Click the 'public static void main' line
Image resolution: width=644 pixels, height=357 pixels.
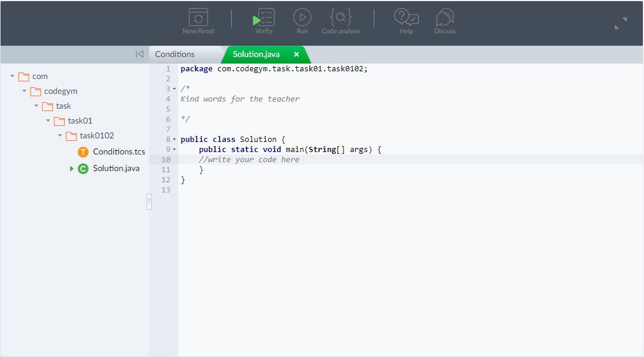pyautogui.click(x=290, y=150)
